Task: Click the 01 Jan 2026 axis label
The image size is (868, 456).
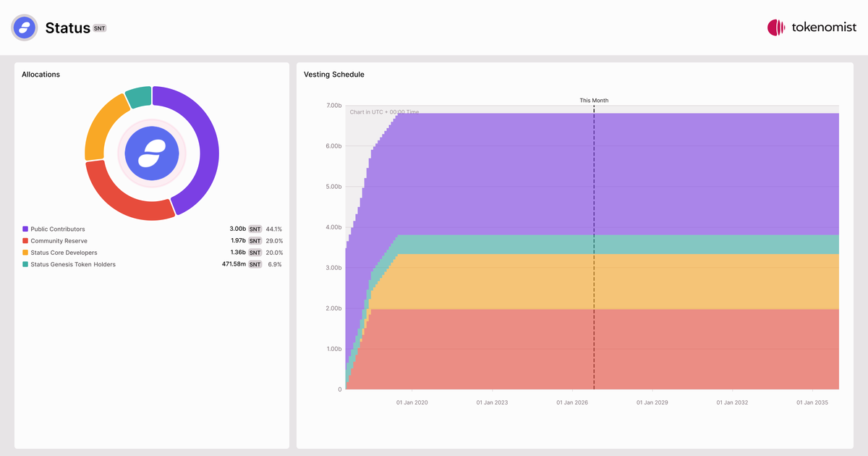Action: click(573, 402)
